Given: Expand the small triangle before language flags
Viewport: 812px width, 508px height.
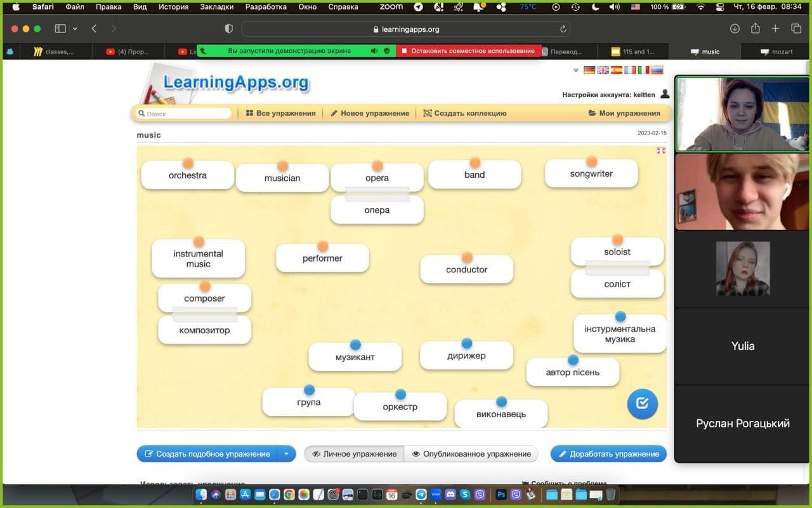Looking at the screenshot, I should click(576, 70).
